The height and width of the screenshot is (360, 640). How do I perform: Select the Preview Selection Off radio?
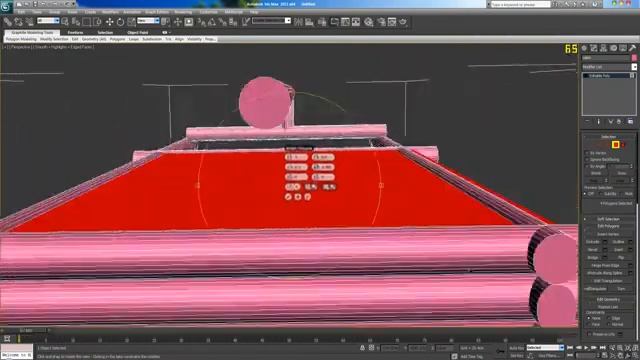point(586,194)
